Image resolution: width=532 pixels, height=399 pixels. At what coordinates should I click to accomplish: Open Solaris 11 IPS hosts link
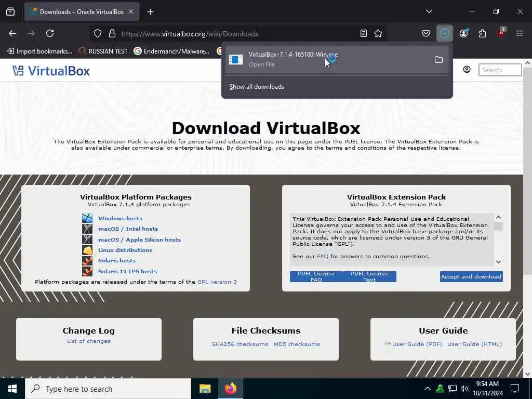[128, 271]
